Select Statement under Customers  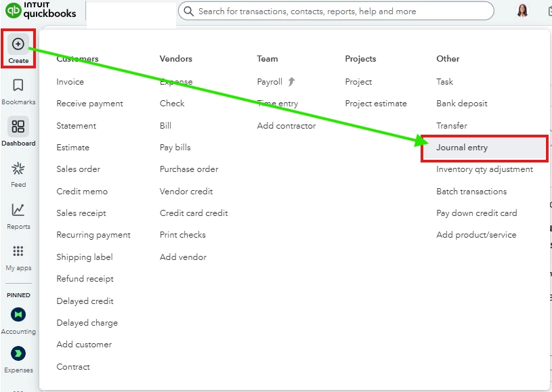click(76, 126)
